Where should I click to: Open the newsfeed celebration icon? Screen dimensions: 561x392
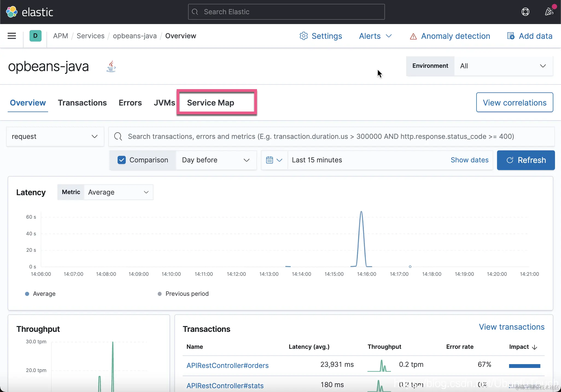click(x=549, y=12)
